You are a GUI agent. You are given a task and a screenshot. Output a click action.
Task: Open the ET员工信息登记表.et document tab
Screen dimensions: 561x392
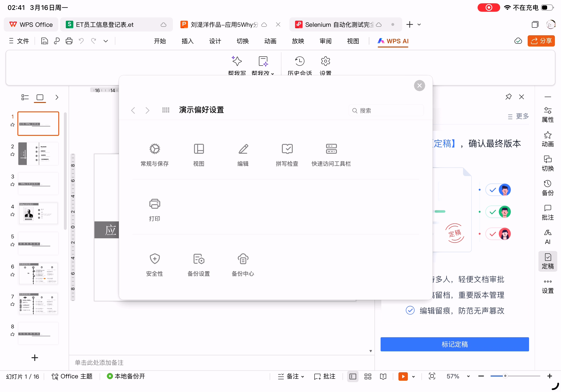pyautogui.click(x=105, y=25)
